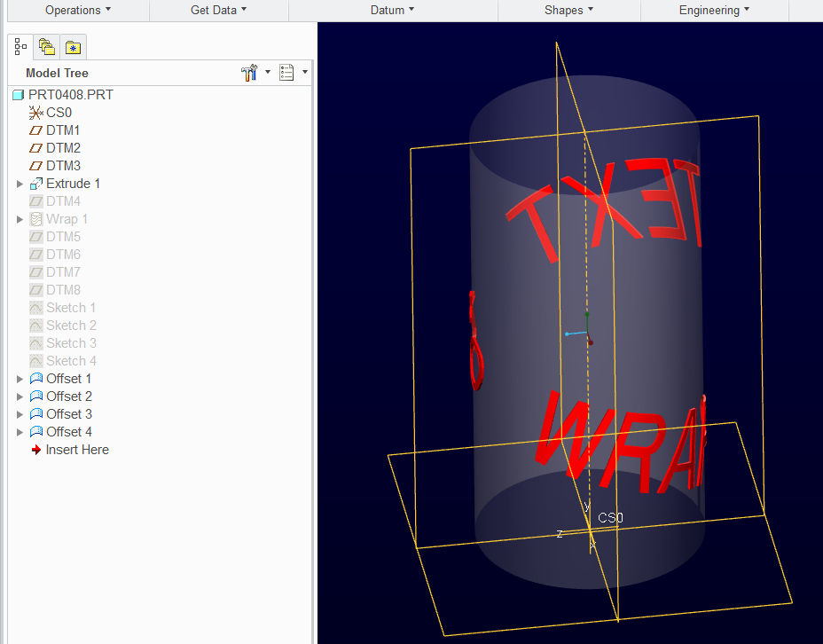This screenshot has height=644, width=823.
Task: Click the Offset 3 surface icon
Action: pyautogui.click(x=36, y=414)
